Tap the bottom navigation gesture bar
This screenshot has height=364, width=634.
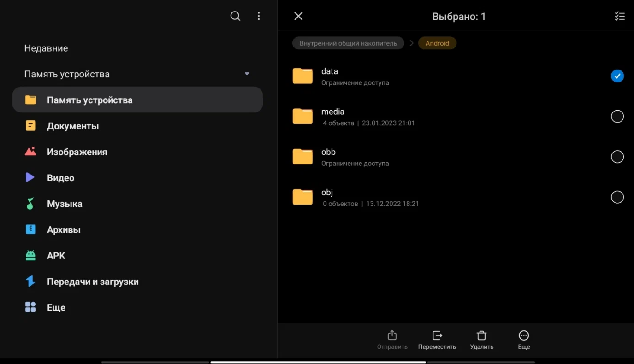(318, 362)
